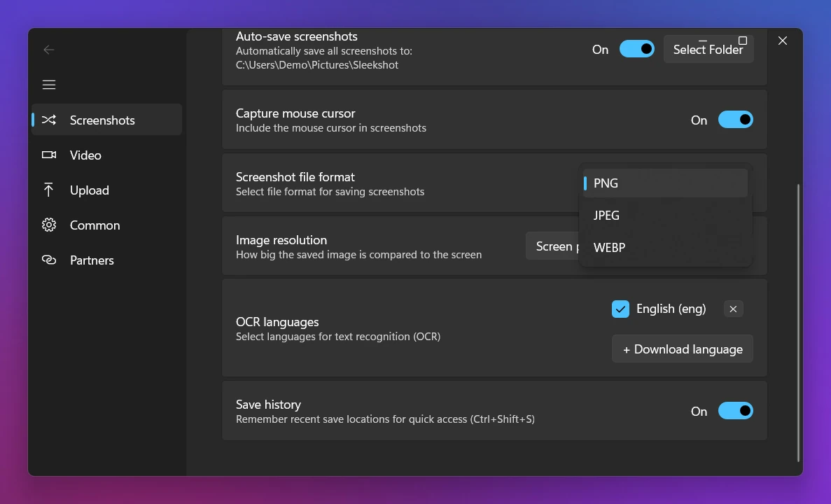Open the hamburger navigation menu
The width and height of the screenshot is (831, 504).
pos(49,85)
